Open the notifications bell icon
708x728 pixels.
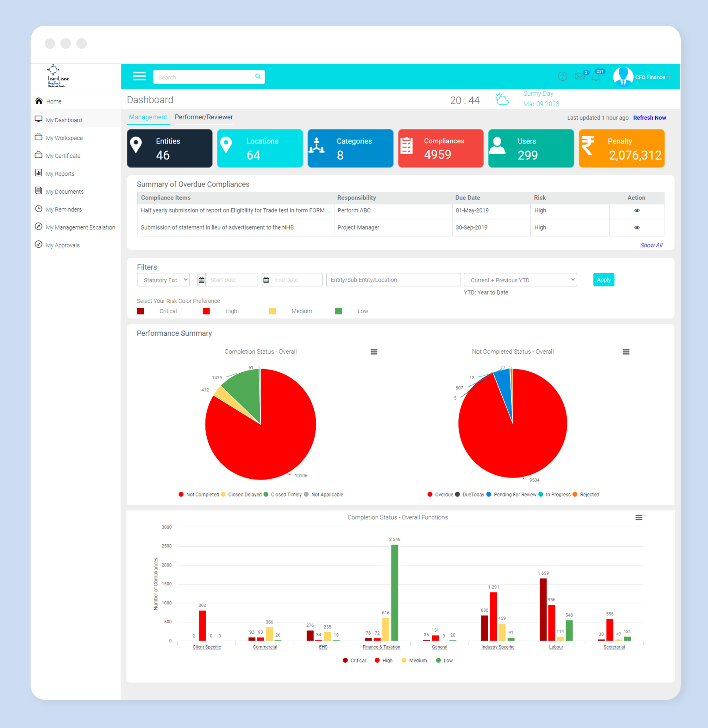pos(596,77)
